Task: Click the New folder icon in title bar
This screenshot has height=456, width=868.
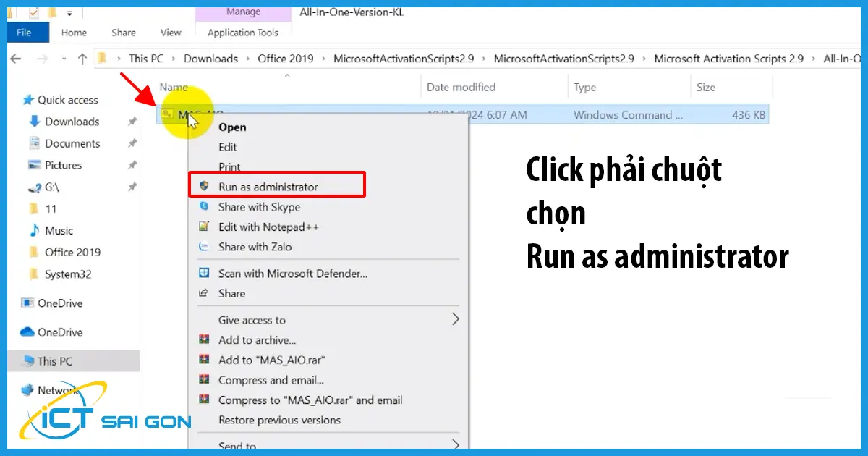Action: pos(52,12)
